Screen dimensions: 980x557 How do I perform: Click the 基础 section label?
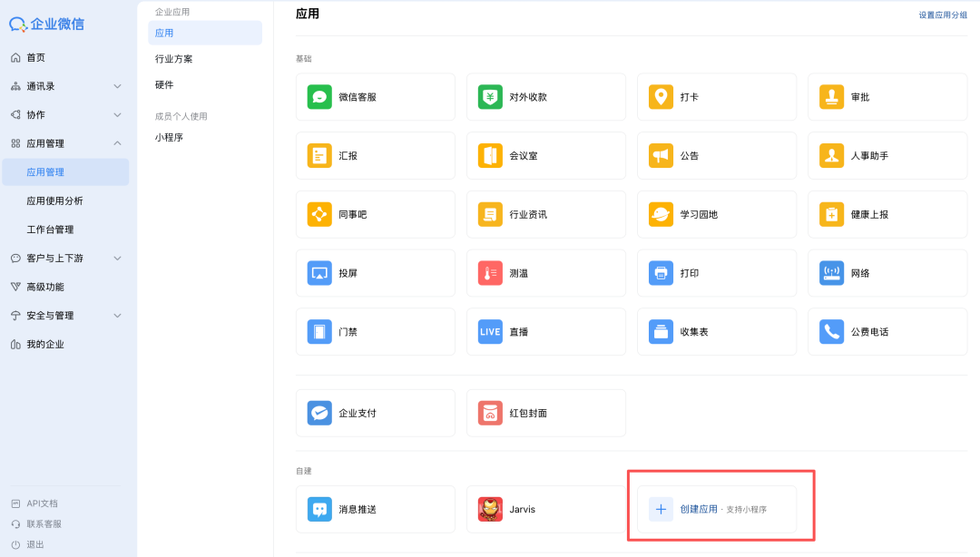click(x=304, y=59)
